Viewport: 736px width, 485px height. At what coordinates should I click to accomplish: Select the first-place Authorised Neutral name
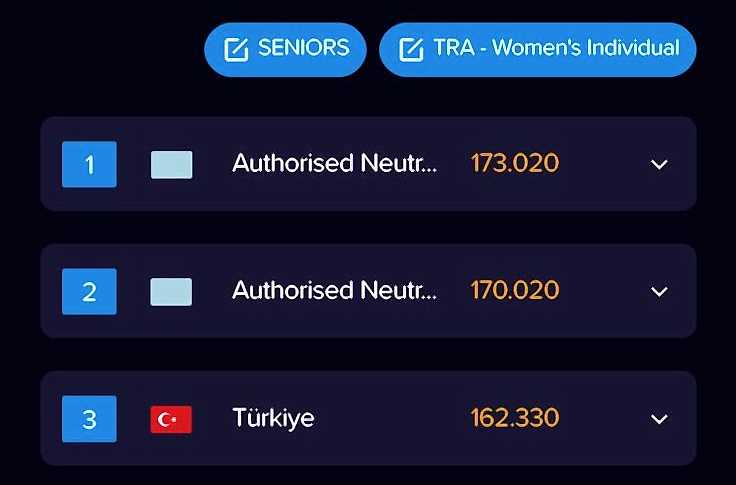[334, 164]
